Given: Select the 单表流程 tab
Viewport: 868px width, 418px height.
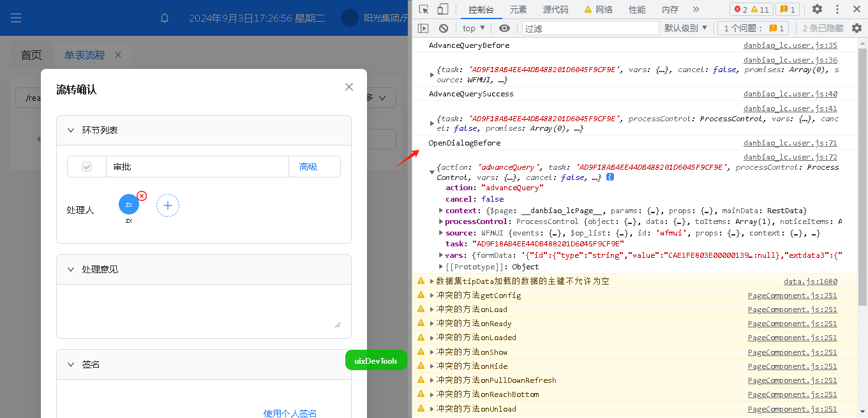Looking at the screenshot, I should tap(84, 55).
